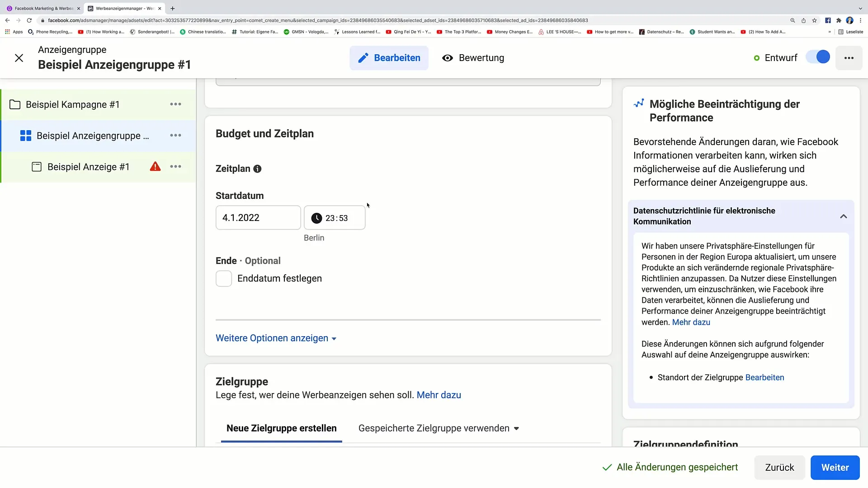Toggle the Entwurf status switch on/off
Screen dimensions: 868x488
(821, 57)
